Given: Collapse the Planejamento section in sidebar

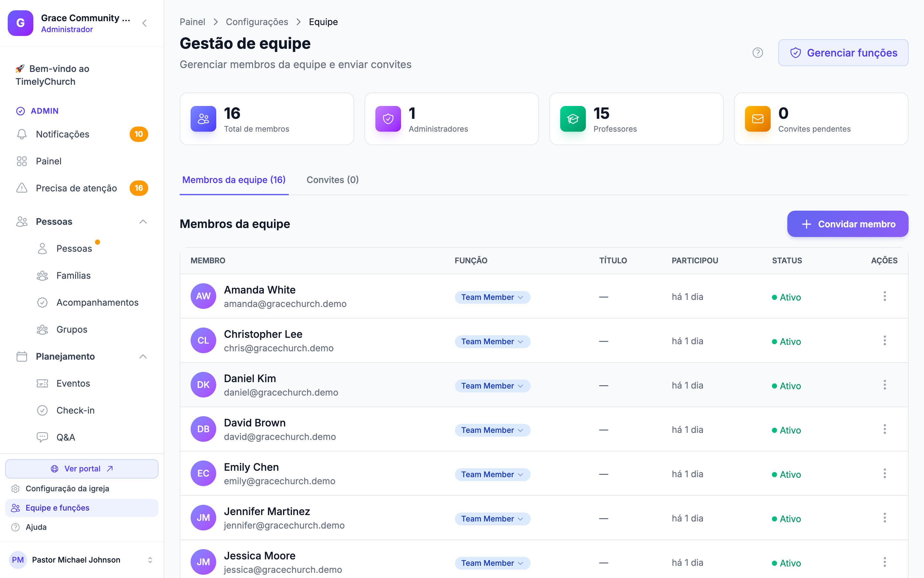Looking at the screenshot, I should pyautogui.click(x=143, y=357).
